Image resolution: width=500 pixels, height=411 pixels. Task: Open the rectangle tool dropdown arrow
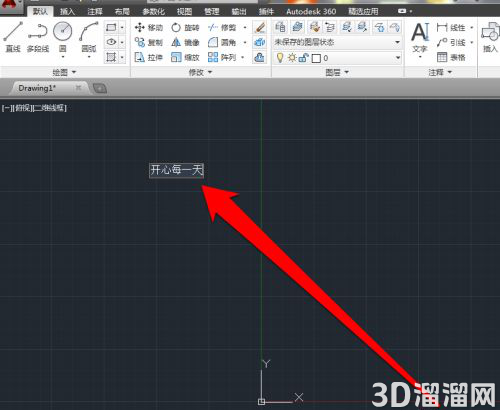(x=122, y=27)
